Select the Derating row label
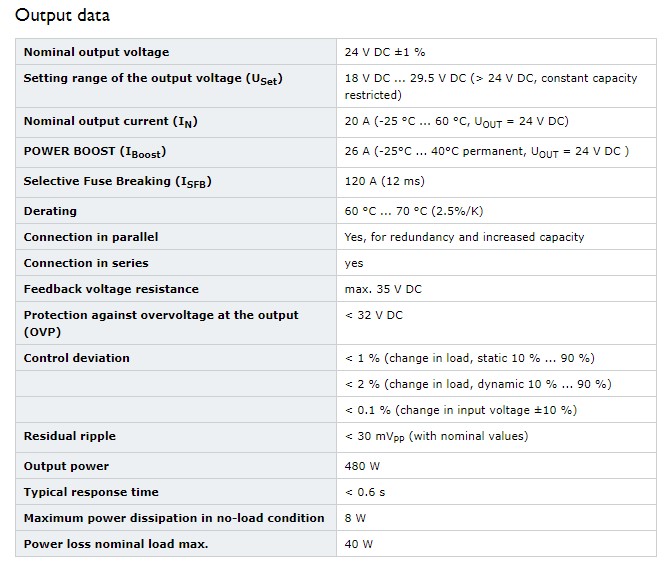The width and height of the screenshot is (672, 574). tap(50, 211)
